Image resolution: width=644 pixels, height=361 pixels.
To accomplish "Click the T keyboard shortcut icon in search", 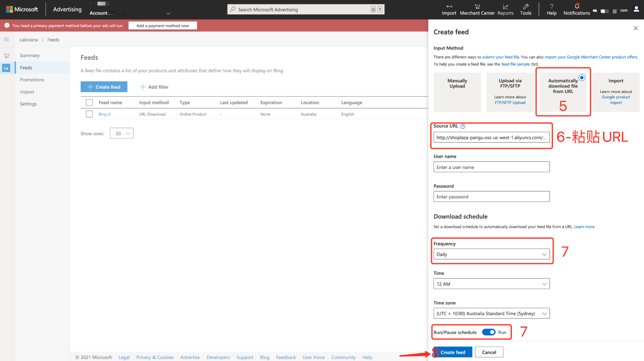I will 380,10.
